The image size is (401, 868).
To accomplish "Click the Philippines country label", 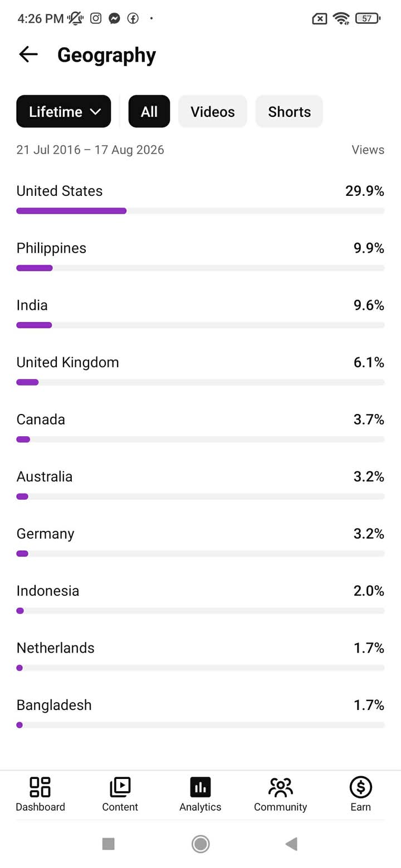I will [x=51, y=248].
